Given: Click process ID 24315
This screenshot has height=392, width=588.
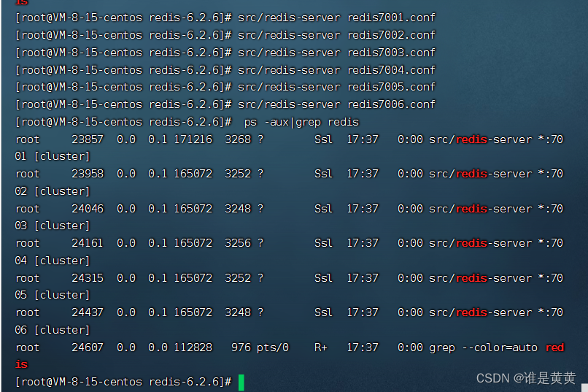Looking at the screenshot, I should point(88,278).
